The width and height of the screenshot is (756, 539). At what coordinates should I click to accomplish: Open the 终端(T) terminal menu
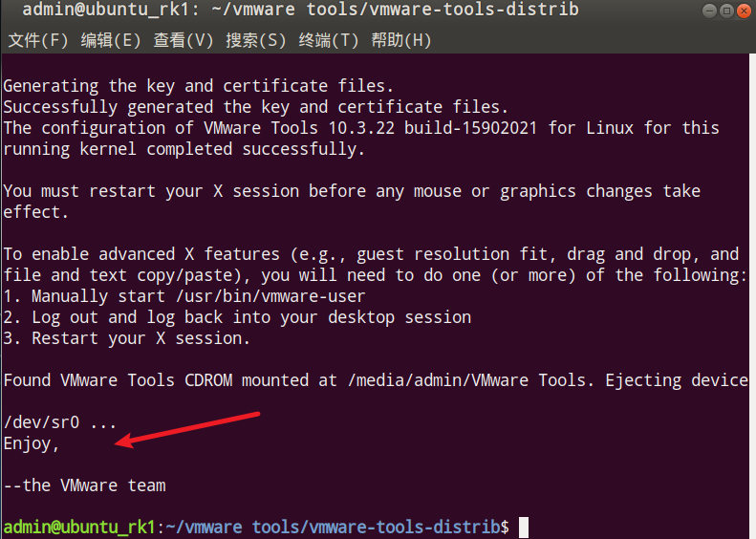(329, 41)
